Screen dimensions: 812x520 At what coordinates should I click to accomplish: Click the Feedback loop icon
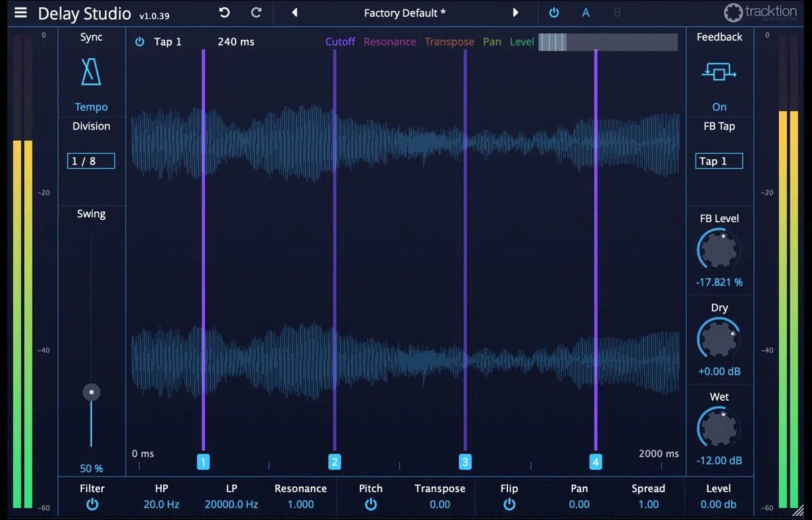(719, 72)
